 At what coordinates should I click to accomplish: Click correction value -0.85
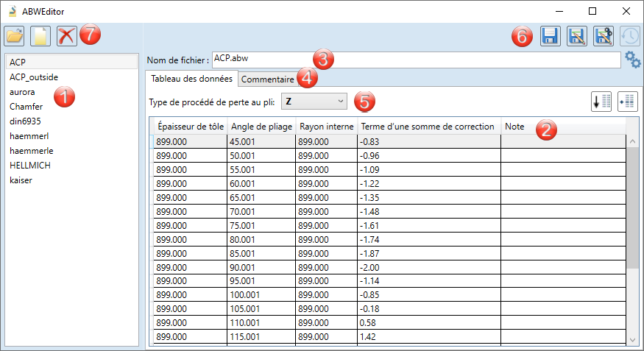[x=429, y=295]
